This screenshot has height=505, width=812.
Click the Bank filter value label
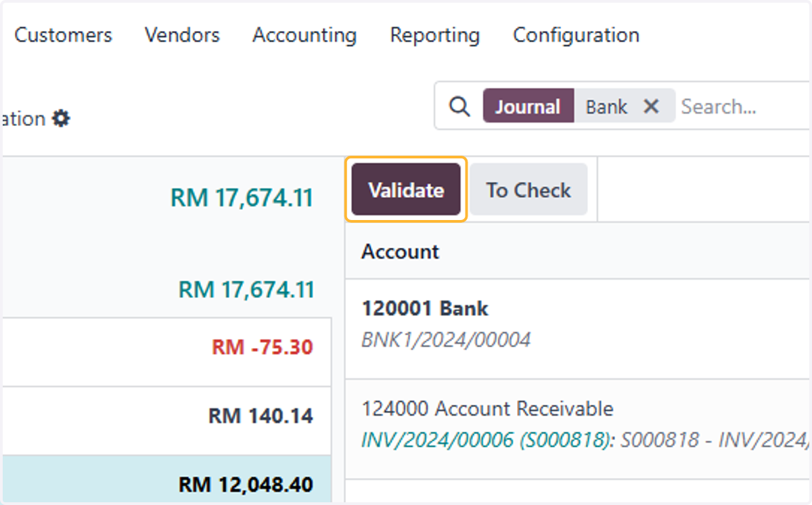click(606, 106)
